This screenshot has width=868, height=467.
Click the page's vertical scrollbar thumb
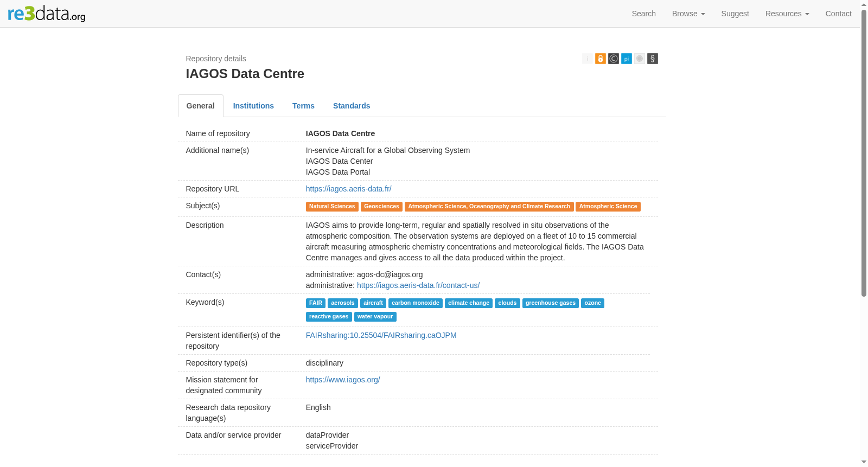click(864, 153)
